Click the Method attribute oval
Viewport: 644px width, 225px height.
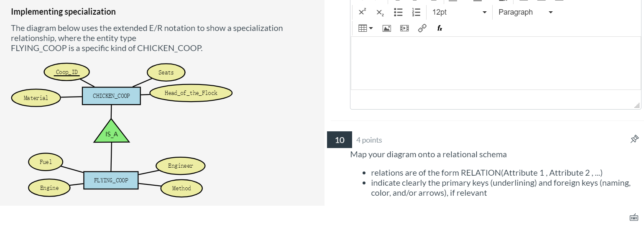[x=181, y=188]
